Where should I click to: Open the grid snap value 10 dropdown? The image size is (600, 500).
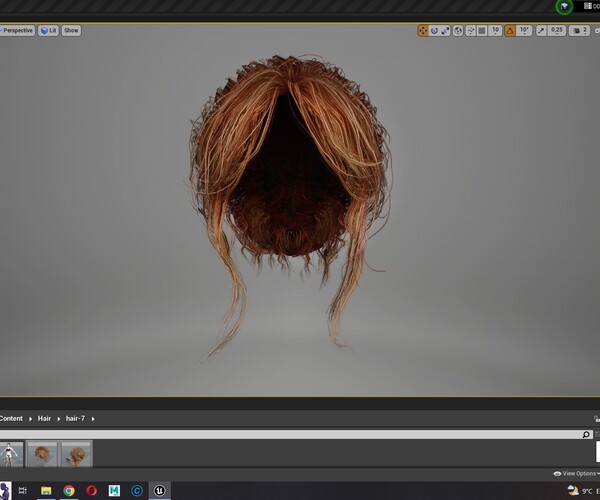tap(495, 31)
